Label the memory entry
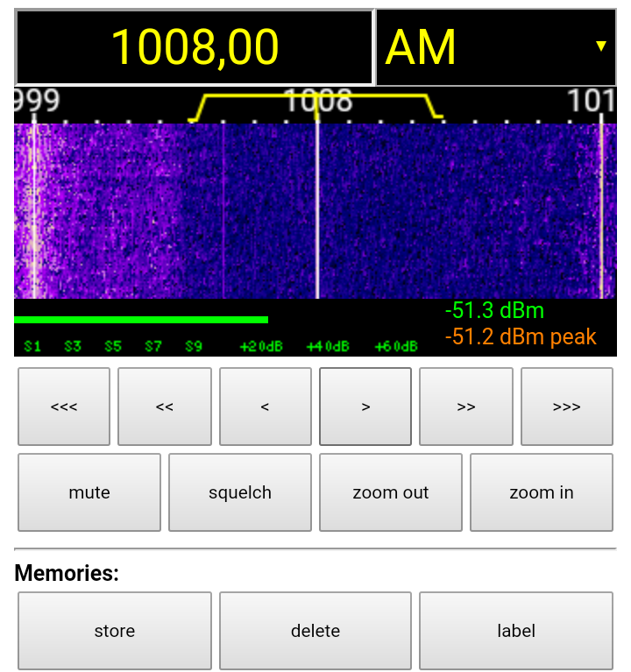Viewport: 631px width, 672px height. click(516, 631)
